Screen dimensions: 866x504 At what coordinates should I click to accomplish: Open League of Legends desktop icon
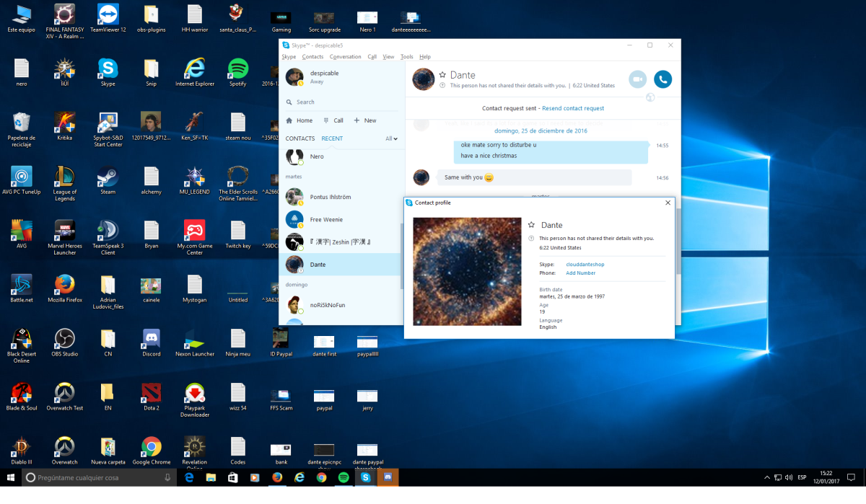pos(65,183)
